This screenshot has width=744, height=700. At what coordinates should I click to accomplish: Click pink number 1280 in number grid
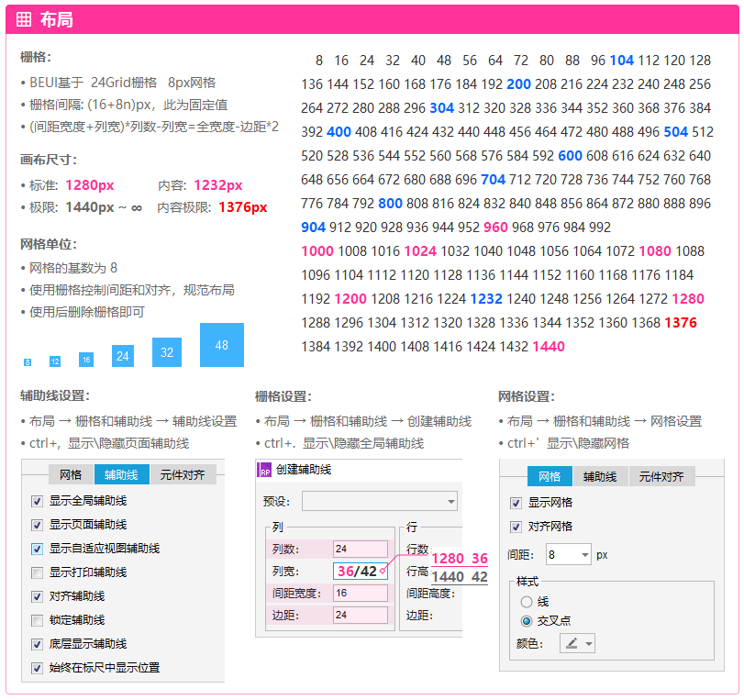[x=688, y=298]
